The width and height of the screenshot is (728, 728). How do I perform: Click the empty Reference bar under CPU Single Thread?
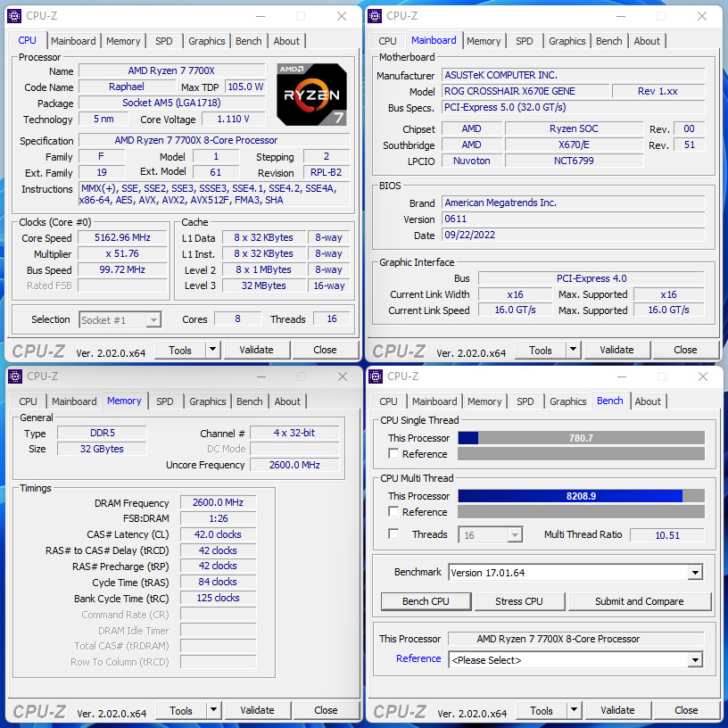pos(582,453)
